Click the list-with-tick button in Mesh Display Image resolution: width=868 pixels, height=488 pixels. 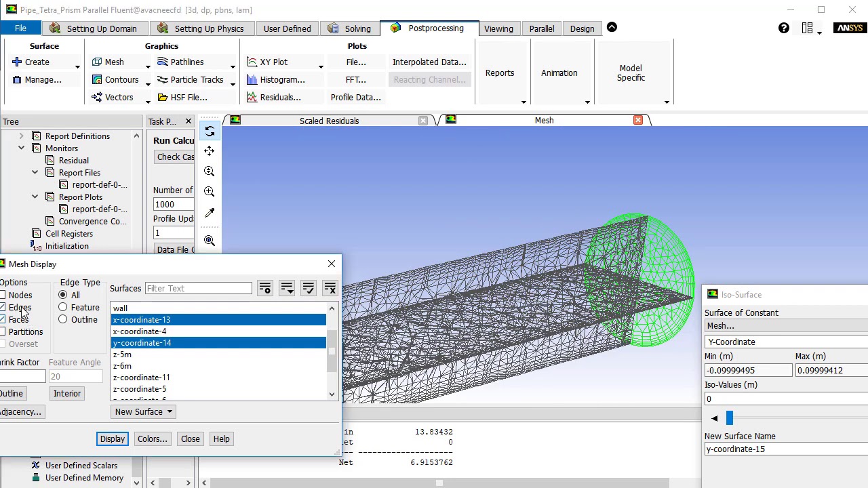pyautogui.click(x=309, y=288)
